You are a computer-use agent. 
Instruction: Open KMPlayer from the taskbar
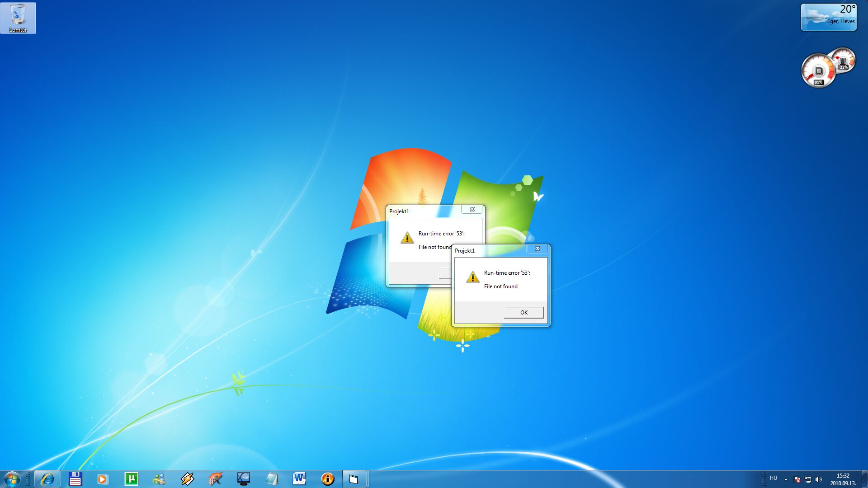[243, 479]
